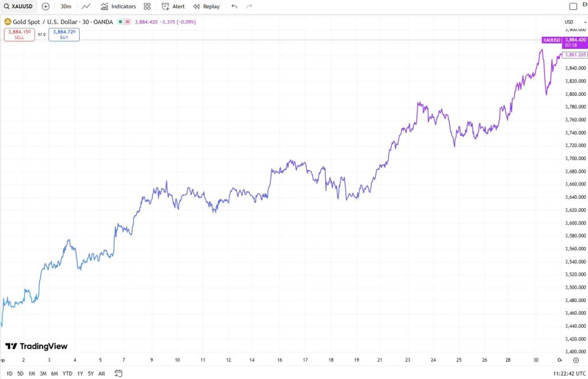
Task: Click the XAUUSD symbol search box
Action: pyautogui.click(x=20, y=6)
